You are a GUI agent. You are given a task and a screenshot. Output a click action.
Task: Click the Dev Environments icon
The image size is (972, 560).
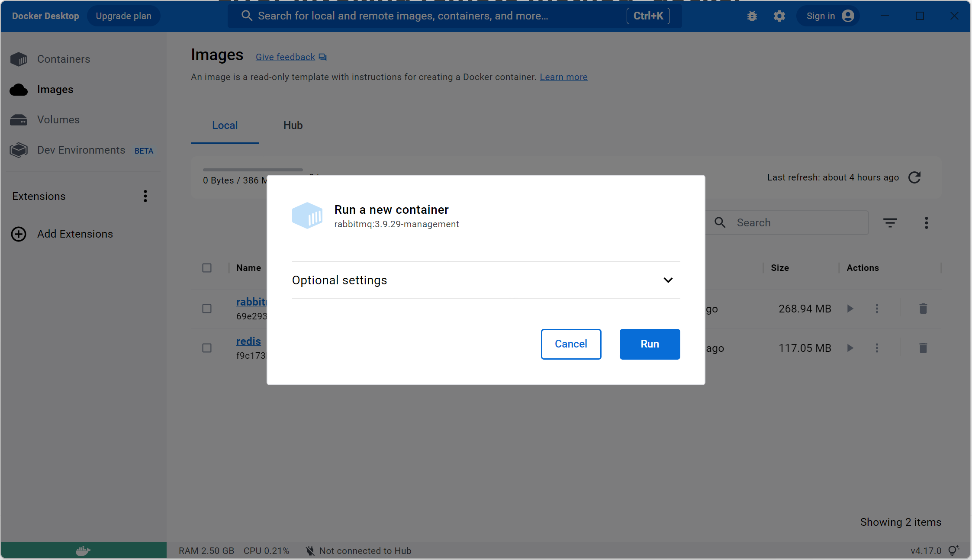click(x=19, y=150)
